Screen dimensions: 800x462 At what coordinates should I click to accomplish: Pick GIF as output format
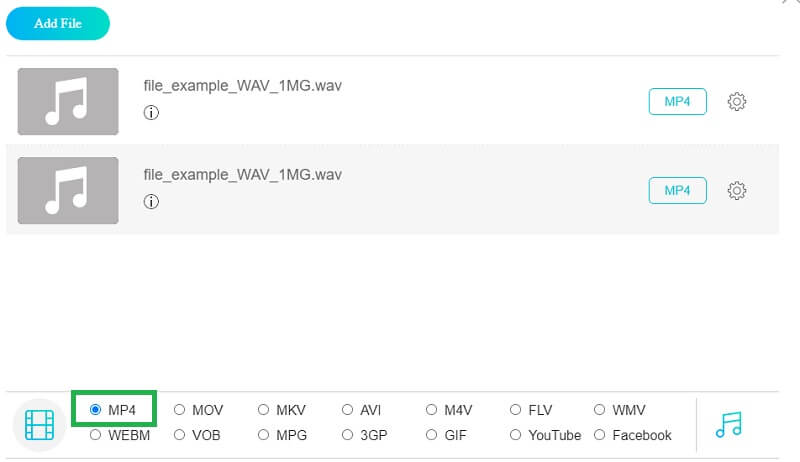pos(432,435)
